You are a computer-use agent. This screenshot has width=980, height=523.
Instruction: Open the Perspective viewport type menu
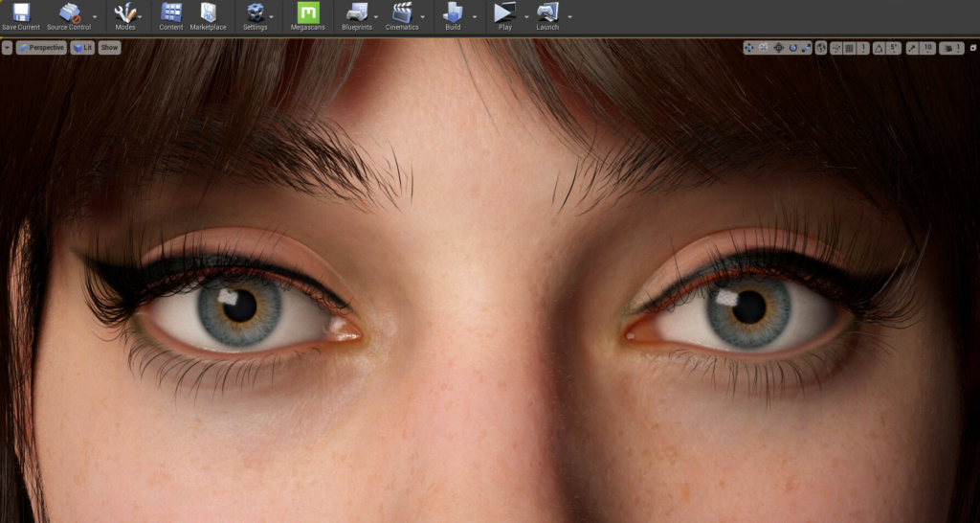pos(41,47)
